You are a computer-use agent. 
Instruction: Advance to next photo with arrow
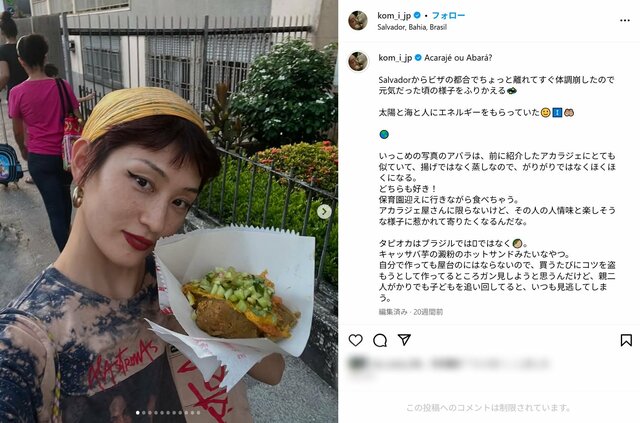tap(324, 212)
